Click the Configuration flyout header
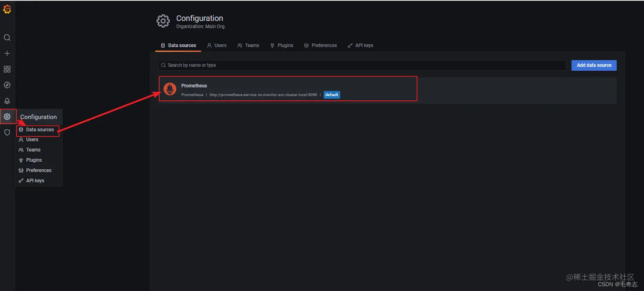This screenshot has height=291, width=644. pos(38,117)
